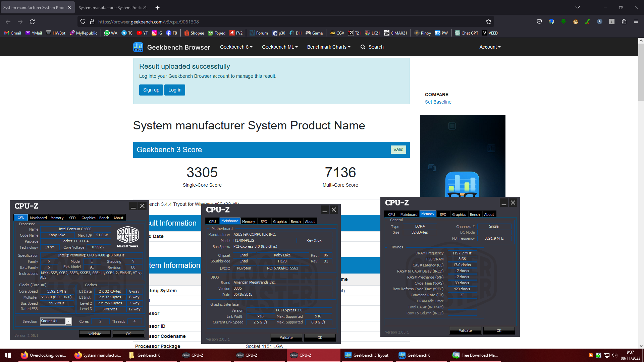Click the Geekbench Browser logo icon
This screenshot has height=362, width=644.
(x=138, y=47)
